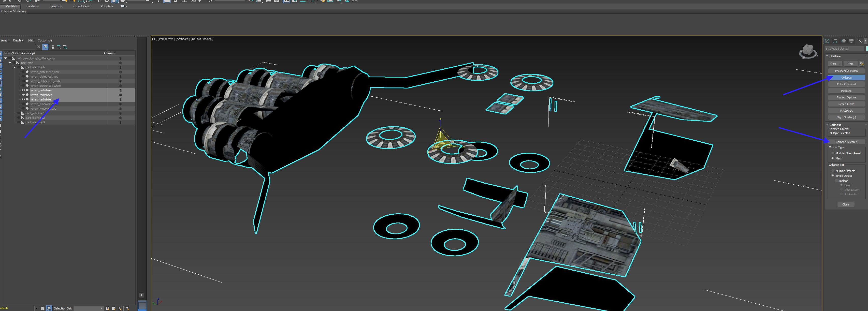Viewport: 868px width, 311px height.
Task: Enable the Boolean checkbox
Action: [x=836, y=181]
